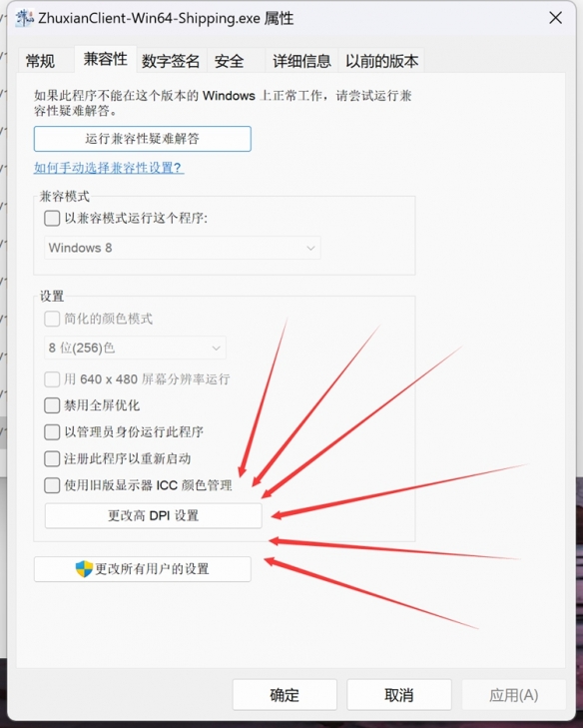Tick 以管理员身份运行此程序 checkbox
This screenshot has width=583, height=728.
click(x=52, y=431)
